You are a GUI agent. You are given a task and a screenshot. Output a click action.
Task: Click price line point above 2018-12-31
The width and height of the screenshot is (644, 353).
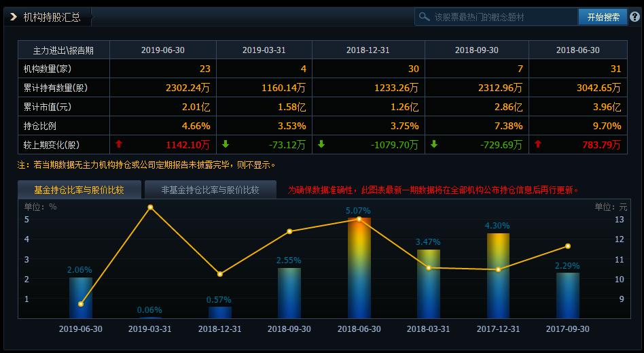pyautogui.click(x=219, y=274)
